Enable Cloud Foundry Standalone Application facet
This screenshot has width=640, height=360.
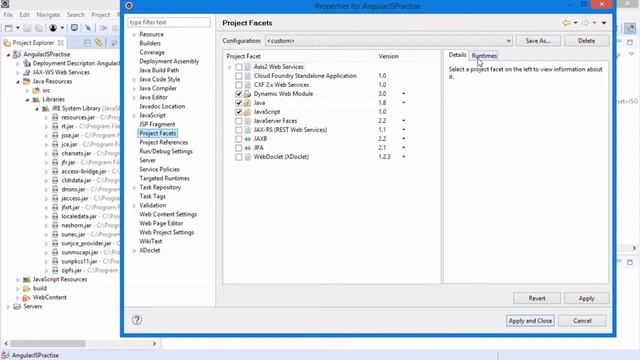coord(238,76)
